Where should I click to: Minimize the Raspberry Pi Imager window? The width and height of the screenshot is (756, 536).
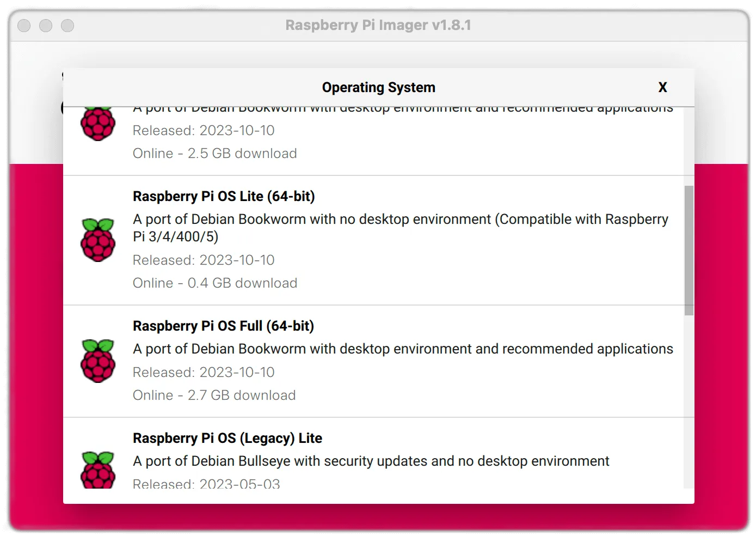pos(46,26)
